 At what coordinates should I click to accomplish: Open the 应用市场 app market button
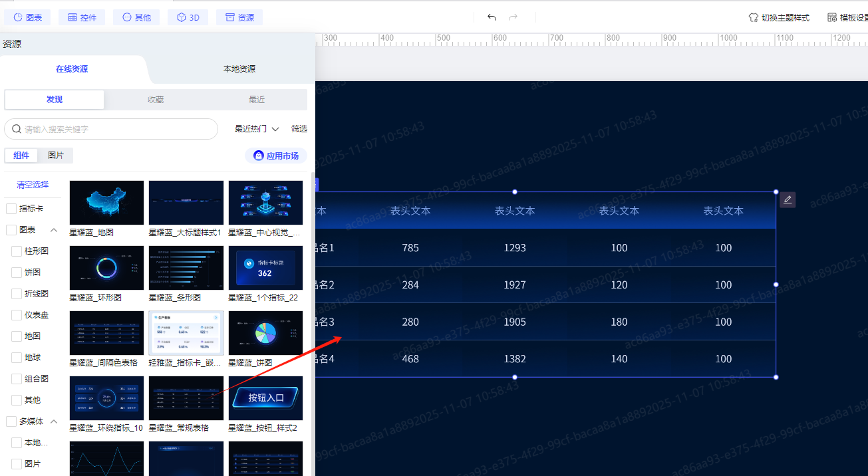276,156
